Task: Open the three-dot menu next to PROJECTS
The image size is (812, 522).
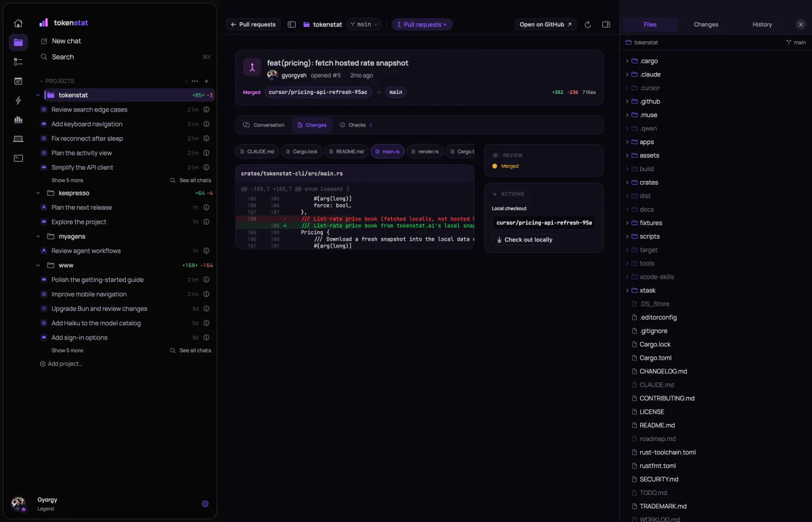Action: [195, 81]
